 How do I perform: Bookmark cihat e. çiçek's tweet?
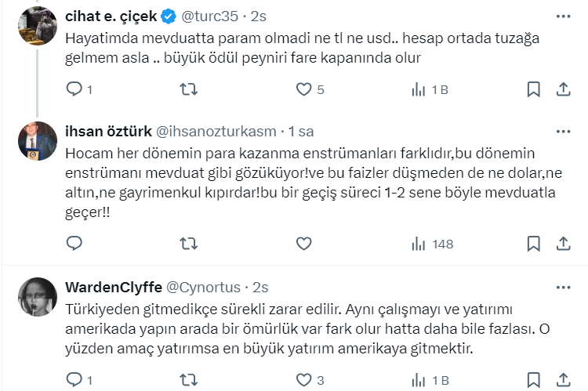pyautogui.click(x=533, y=89)
